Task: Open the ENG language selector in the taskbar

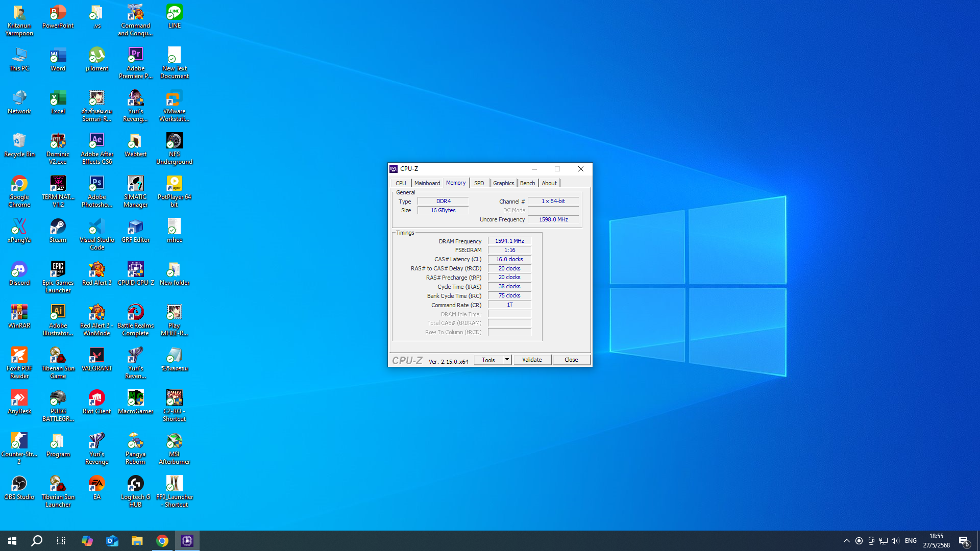Action: (911, 541)
